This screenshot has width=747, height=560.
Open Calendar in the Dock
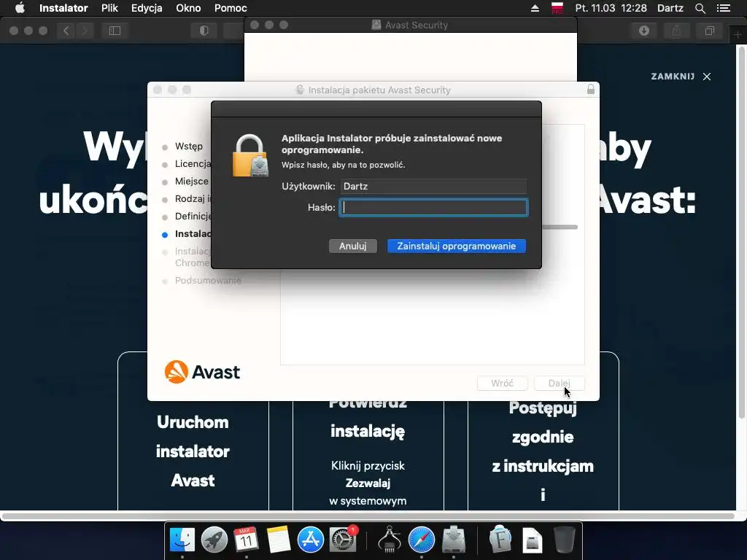246,540
